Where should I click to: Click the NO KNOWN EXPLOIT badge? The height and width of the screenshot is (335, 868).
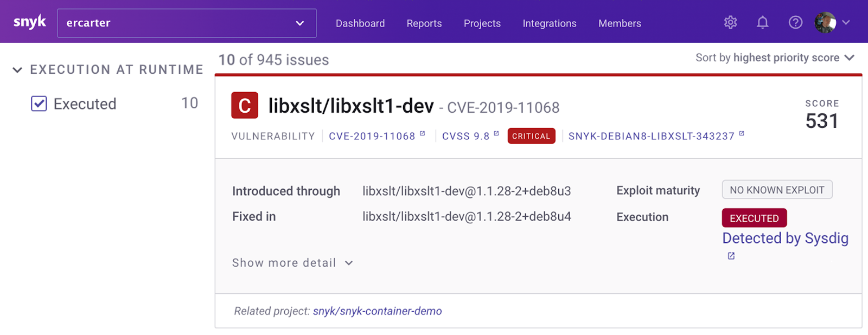[777, 190]
